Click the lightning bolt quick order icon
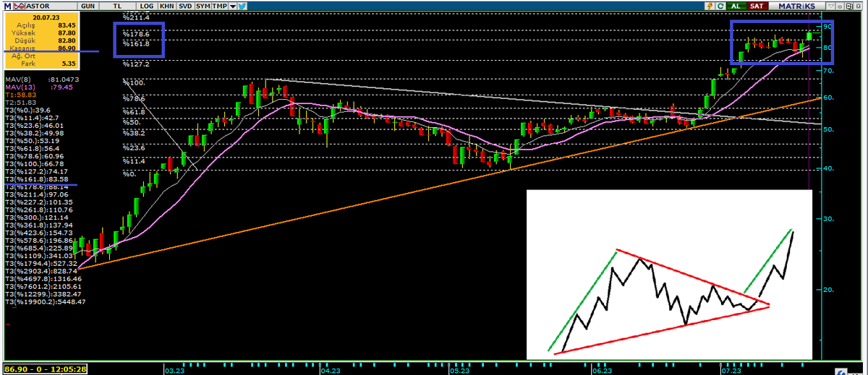The height and width of the screenshot is (375, 868). tap(710, 5)
